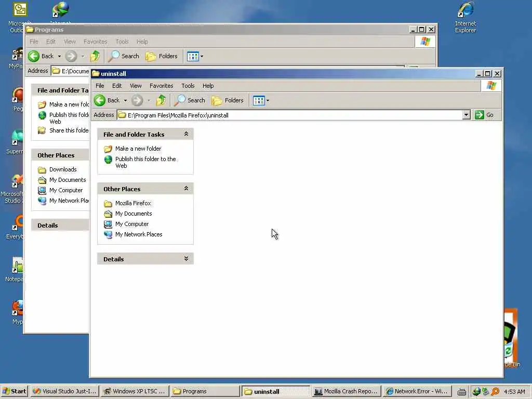Expand Details panel in uninstall window
Image resolution: width=532 pixels, height=399 pixels.
tap(186, 259)
